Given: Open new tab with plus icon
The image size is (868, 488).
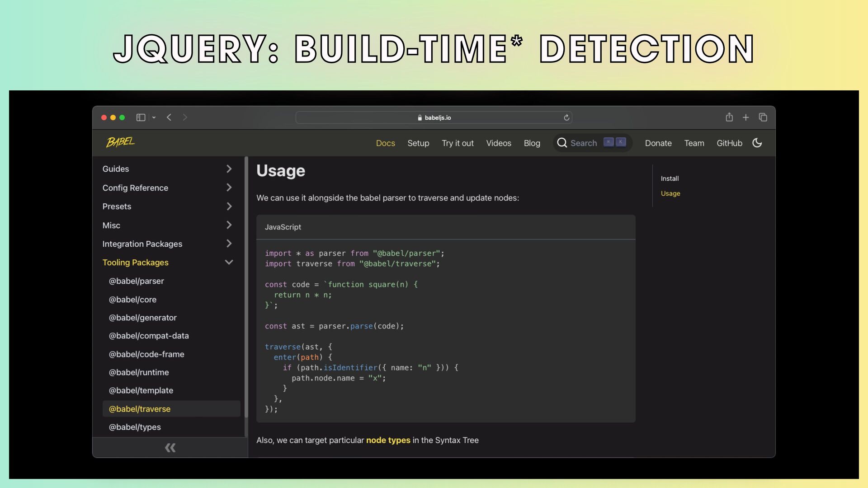Looking at the screenshot, I should coord(746,117).
